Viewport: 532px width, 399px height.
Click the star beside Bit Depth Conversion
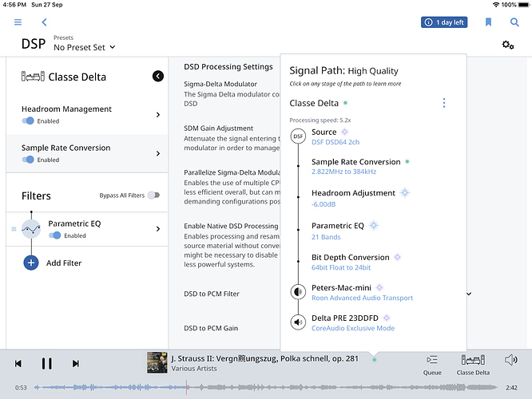point(397,257)
